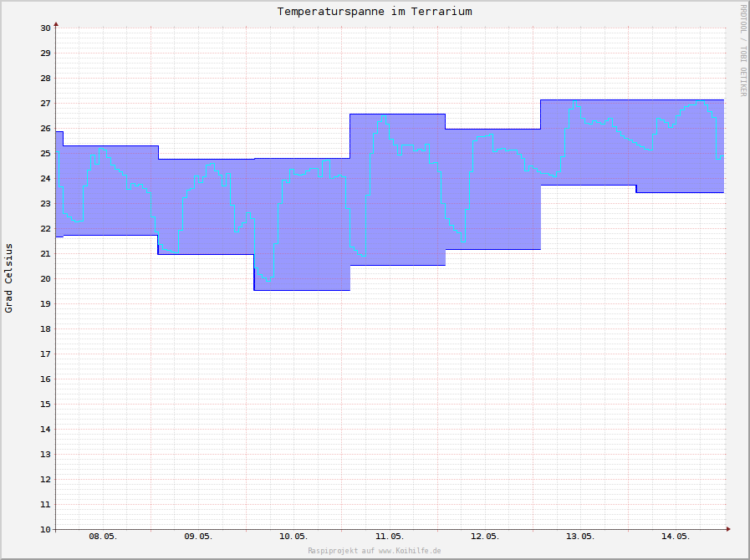Open the www.Koihilfe.de footer link

point(409,551)
